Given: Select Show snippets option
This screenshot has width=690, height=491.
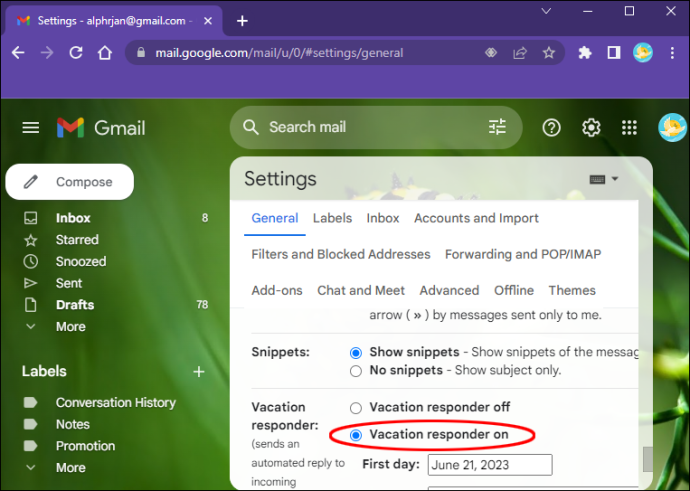Looking at the screenshot, I should [x=356, y=353].
